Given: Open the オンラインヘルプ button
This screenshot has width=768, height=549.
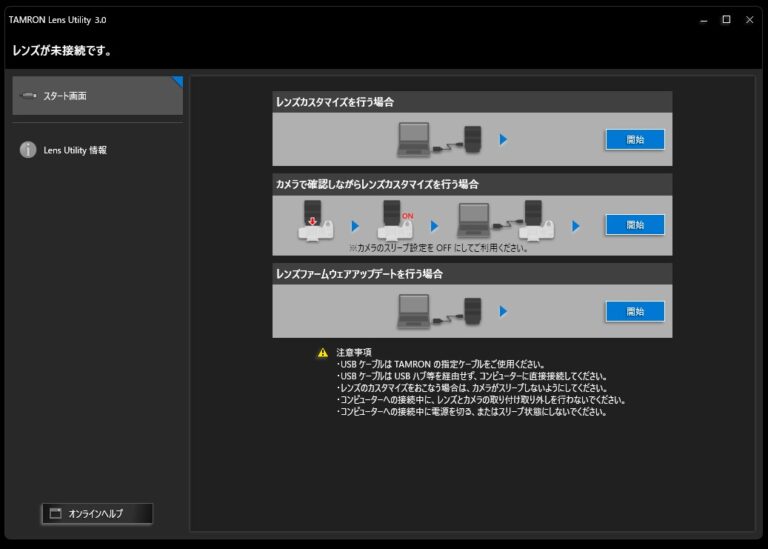Looking at the screenshot, I should tap(97, 514).
